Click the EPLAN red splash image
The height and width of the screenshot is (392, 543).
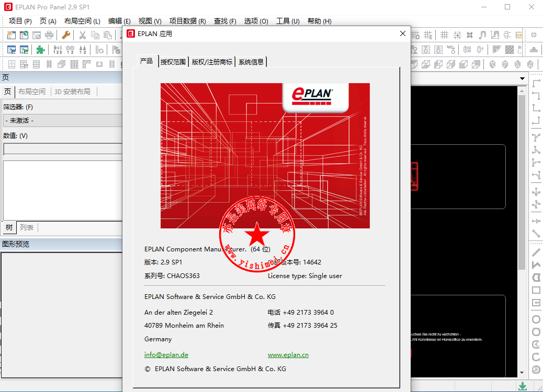(x=265, y=156)
